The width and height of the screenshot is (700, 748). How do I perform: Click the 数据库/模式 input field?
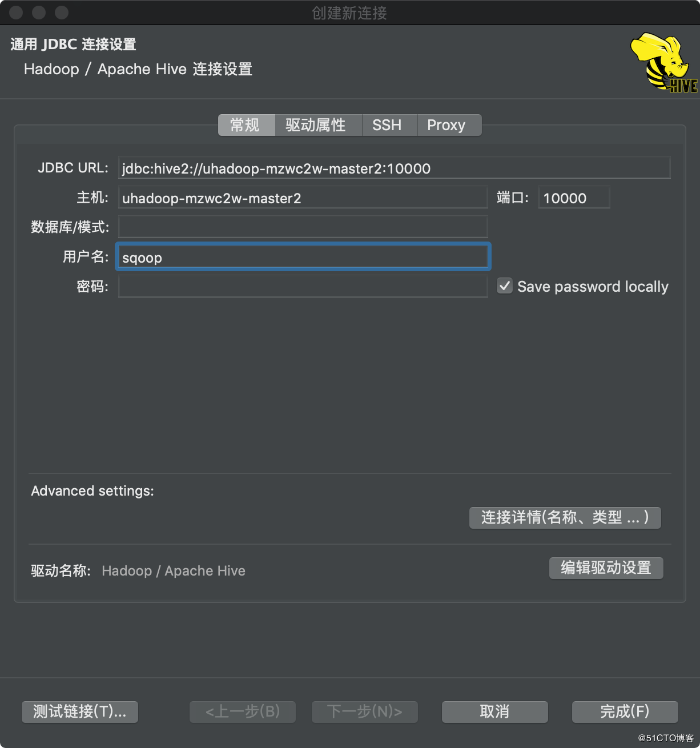[303, 227]
